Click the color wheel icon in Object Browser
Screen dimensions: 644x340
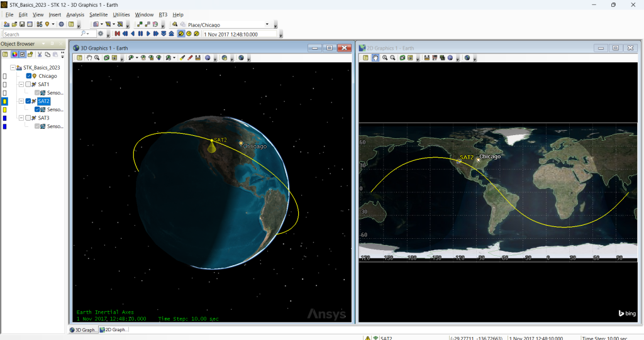(14, 55)
